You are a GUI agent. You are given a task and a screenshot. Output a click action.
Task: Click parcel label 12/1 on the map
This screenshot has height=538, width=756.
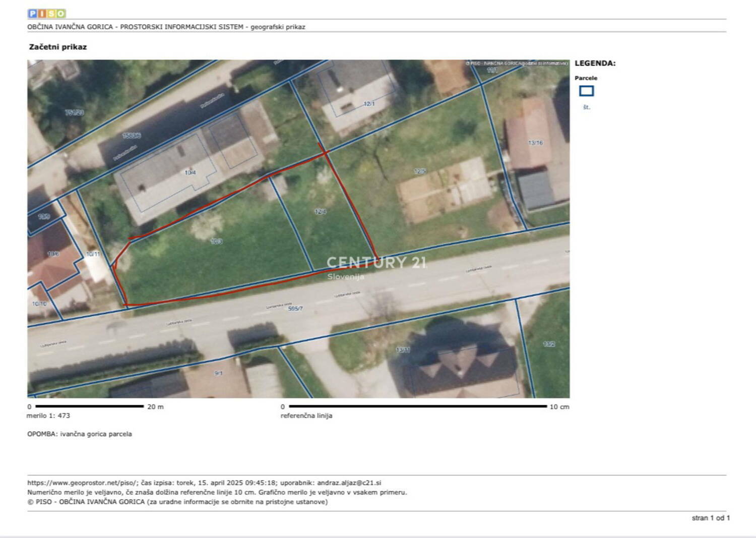pyautogui.click(x=369, y=104)
